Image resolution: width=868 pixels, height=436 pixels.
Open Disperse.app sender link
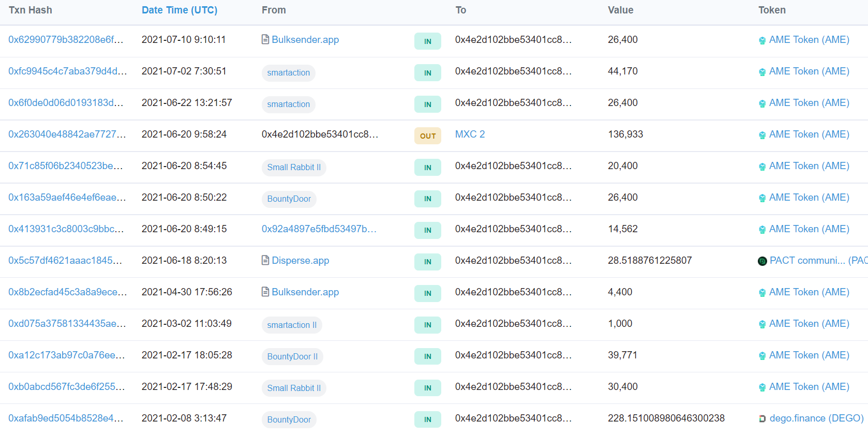301,260
